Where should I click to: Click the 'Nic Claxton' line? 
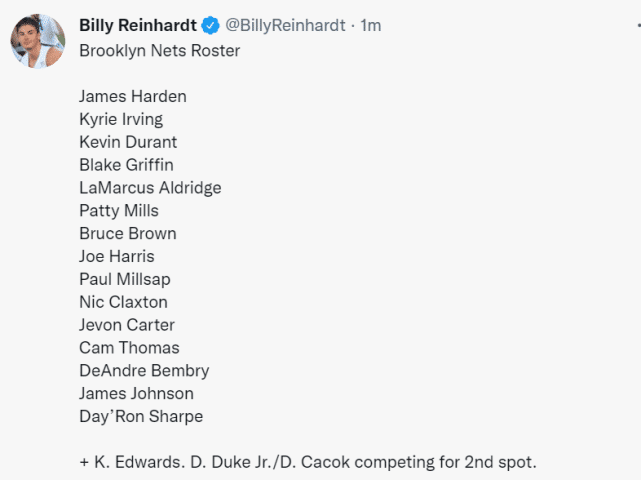(x=123, y=302)
